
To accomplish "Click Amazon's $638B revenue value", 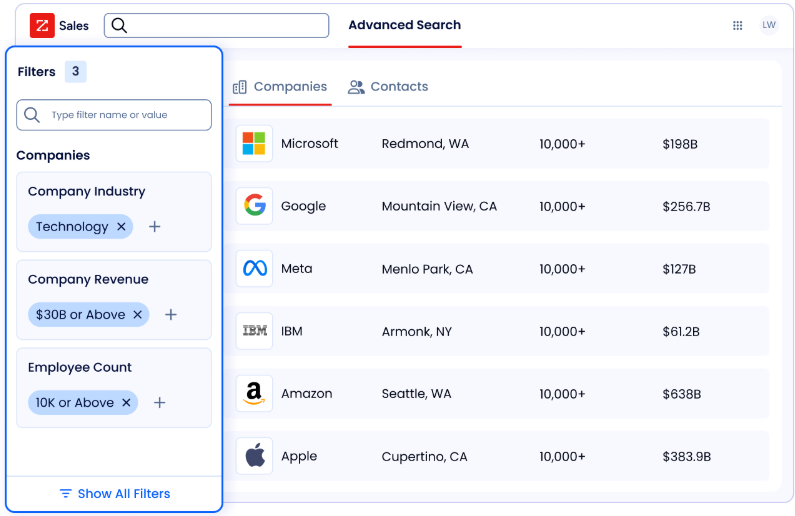I will (681, 394).
